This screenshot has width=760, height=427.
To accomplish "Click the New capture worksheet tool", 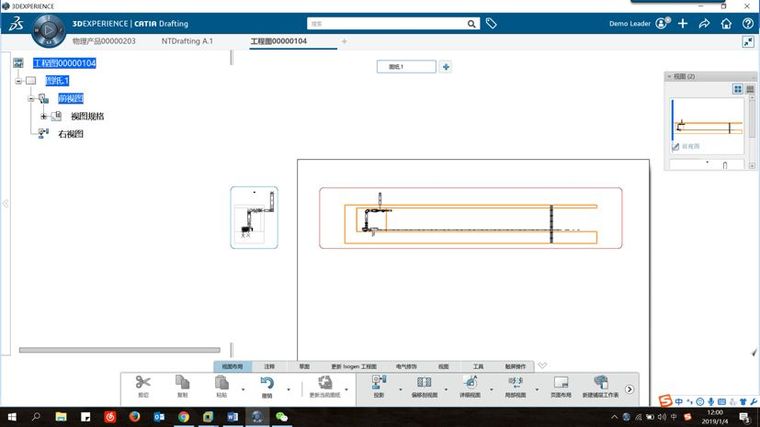I will (x=601, y=387).
